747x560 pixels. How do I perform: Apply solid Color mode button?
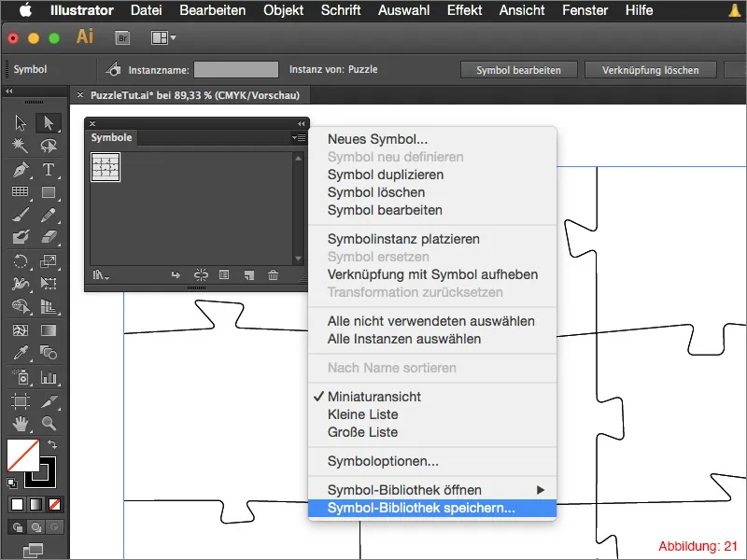[x=17, y=504]
